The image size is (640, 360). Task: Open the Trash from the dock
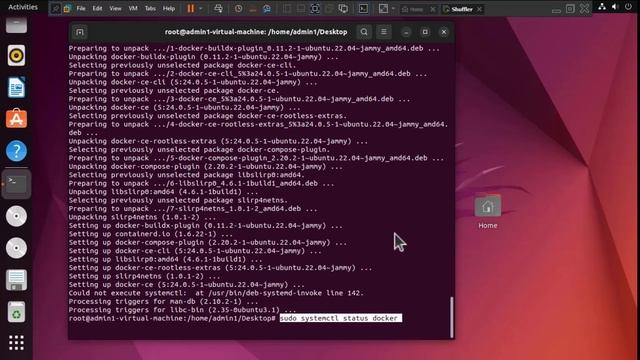(16, 312)
